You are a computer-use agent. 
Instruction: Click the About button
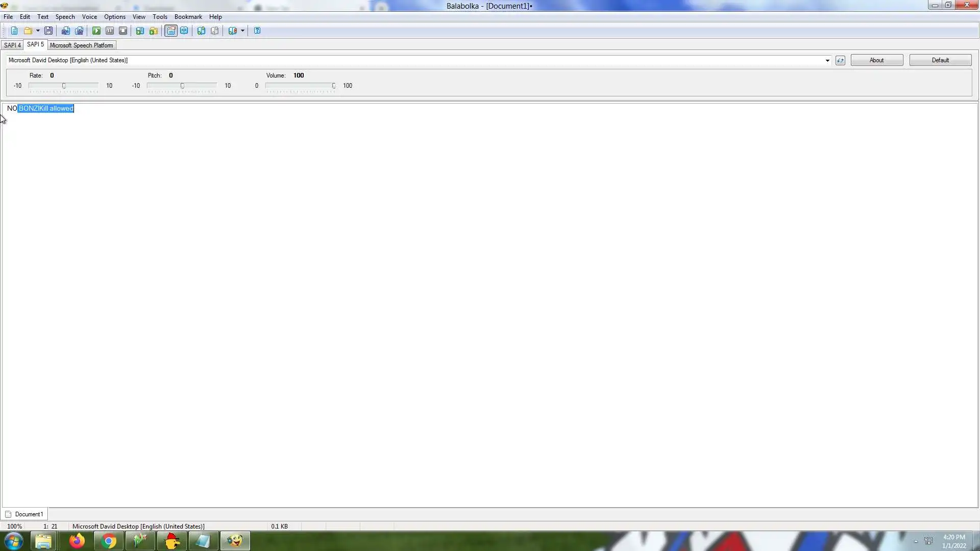coord(876,60)
